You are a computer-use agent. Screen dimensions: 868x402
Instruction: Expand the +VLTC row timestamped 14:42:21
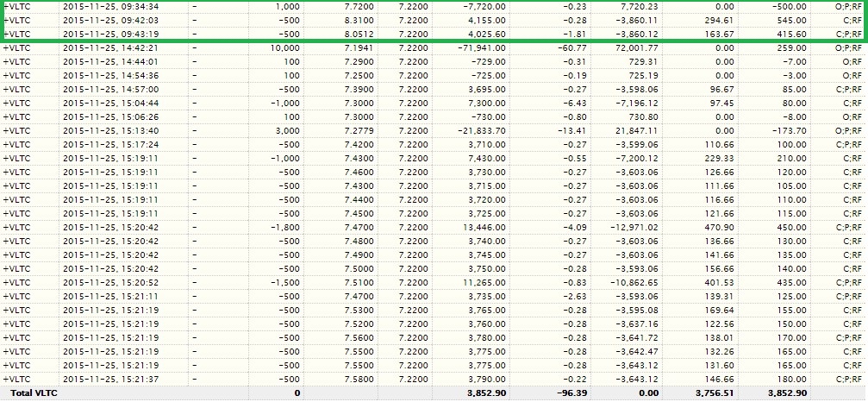[16, 47]
